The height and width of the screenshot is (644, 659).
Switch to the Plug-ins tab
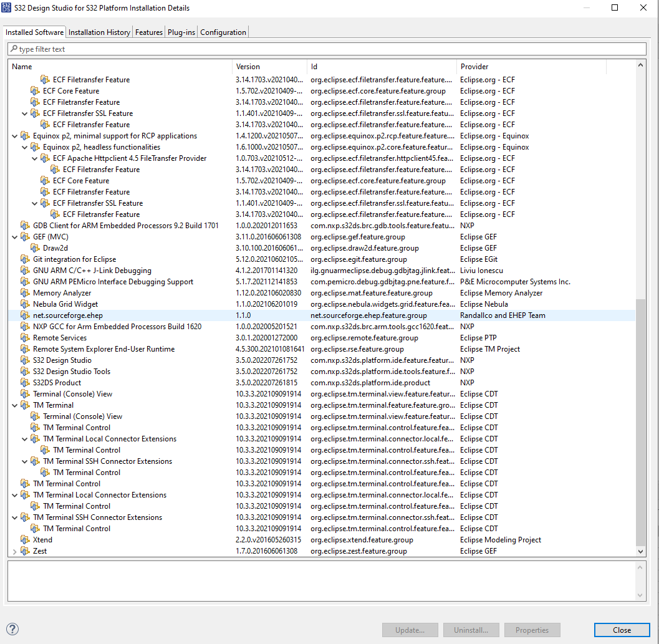click(181, 32)
